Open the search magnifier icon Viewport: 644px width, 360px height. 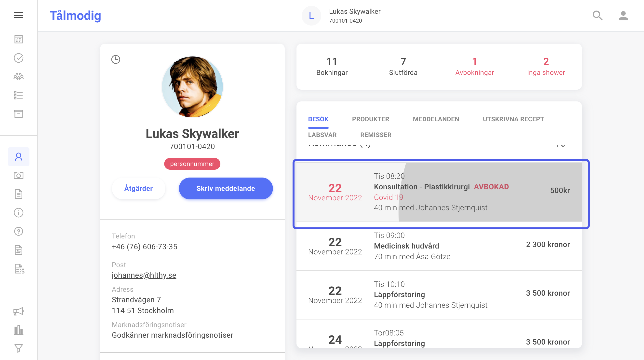pyautogui.click(x=598, y=16)
